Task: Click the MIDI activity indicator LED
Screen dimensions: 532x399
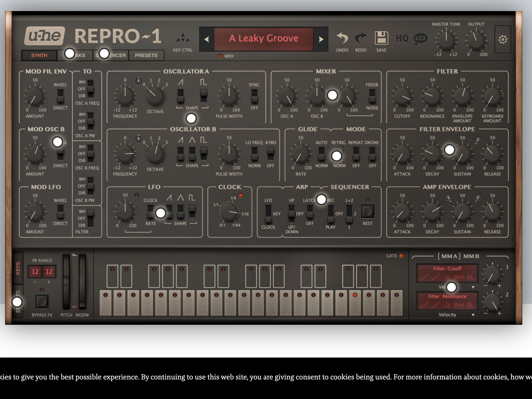Action: (220, 56)
